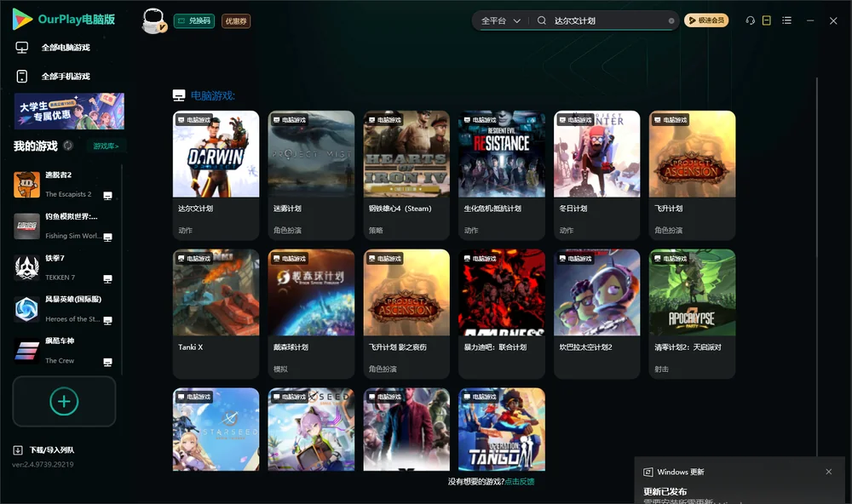Open the 极速会员 membership button
The width and height of the screenshot is (852, 504).
click(x=706, y=20)
